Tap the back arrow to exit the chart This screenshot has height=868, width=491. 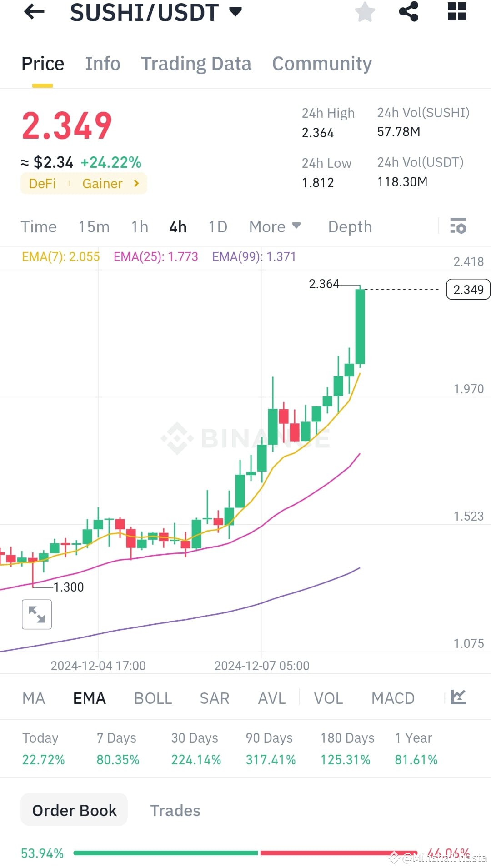click(x=34, y=12)
